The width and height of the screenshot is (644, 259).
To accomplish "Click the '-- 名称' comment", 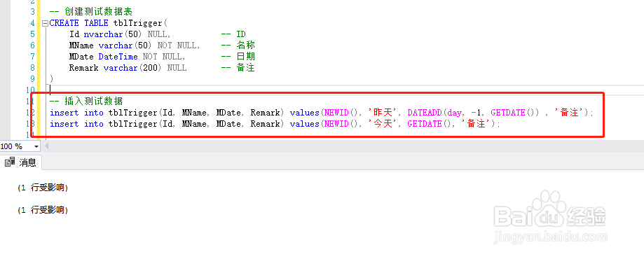I will coord(238,45).
